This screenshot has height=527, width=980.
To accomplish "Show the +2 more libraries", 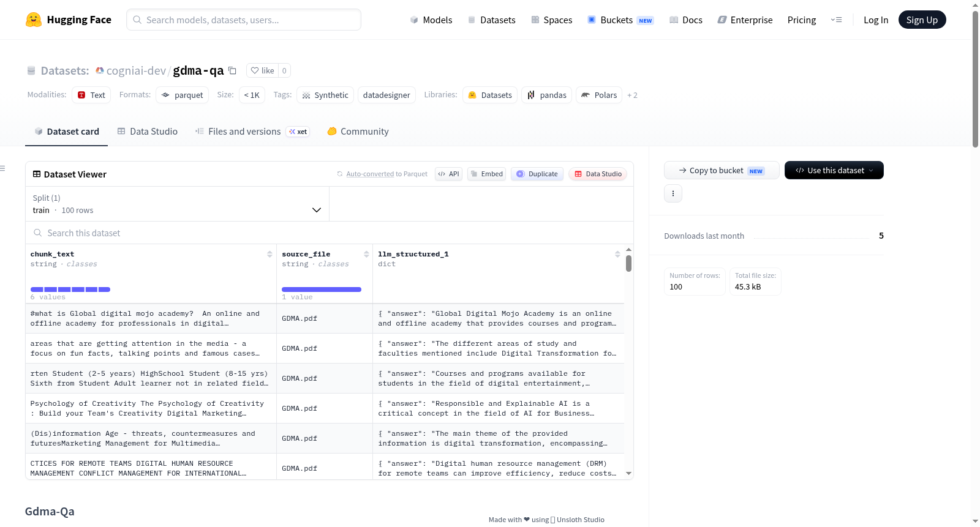I will pyautogui.click(x=632, y=95).
